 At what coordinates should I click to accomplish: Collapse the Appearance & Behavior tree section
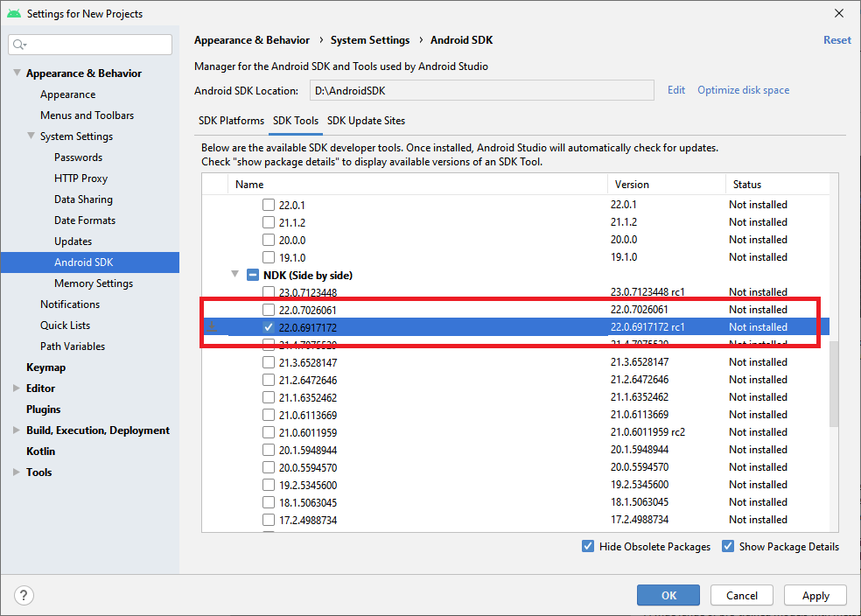pyautogui.click(x=17, y=73)
